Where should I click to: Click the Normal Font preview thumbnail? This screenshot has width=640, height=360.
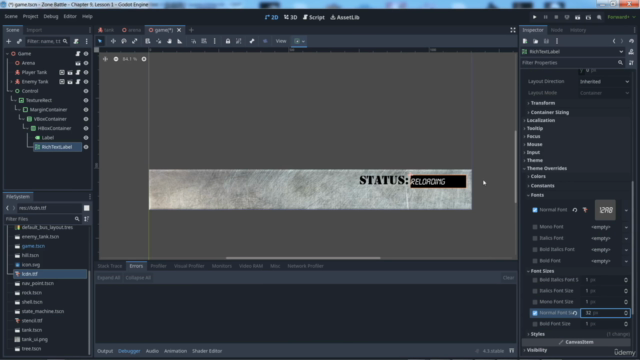[605, 210]
